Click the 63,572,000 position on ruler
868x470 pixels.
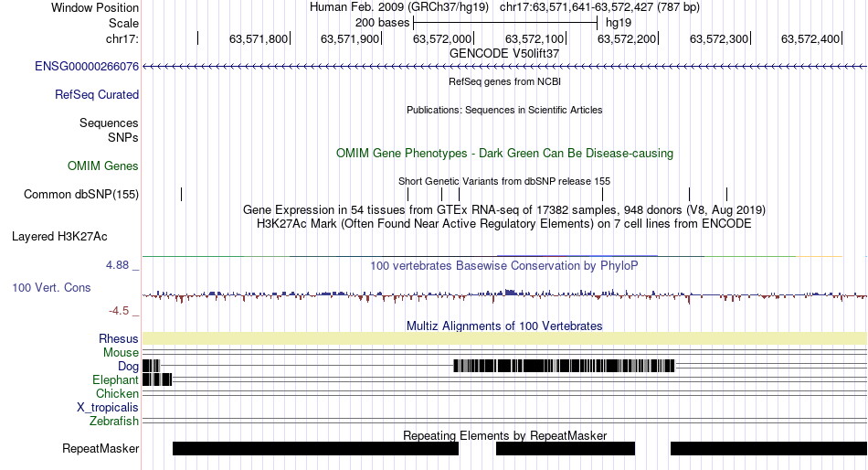pos(442,38)
